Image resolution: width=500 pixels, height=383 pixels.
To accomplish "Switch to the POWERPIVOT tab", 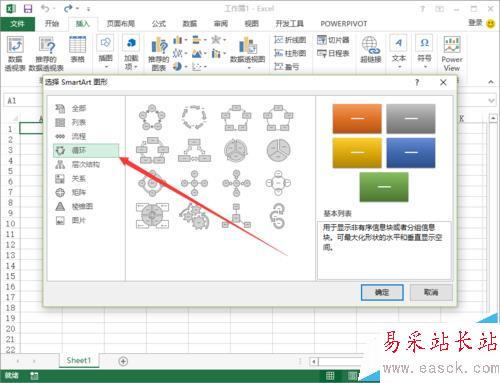I will (x=344, y=24).
